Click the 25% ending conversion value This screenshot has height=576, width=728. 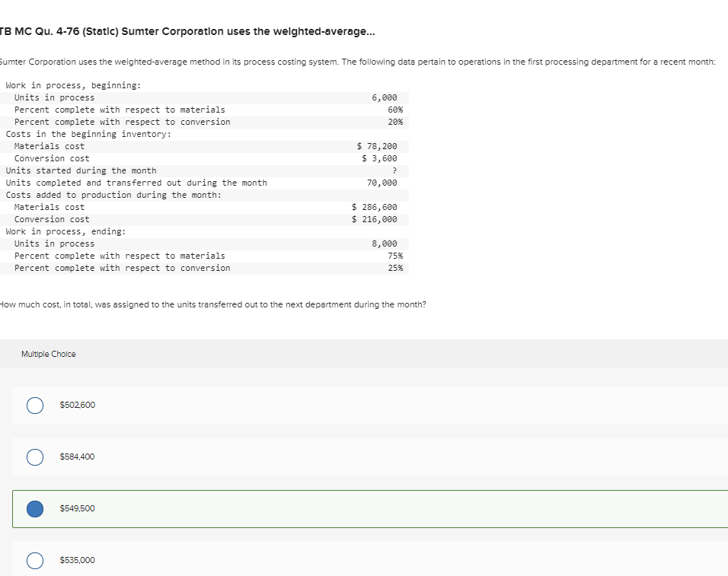[395, 268]
